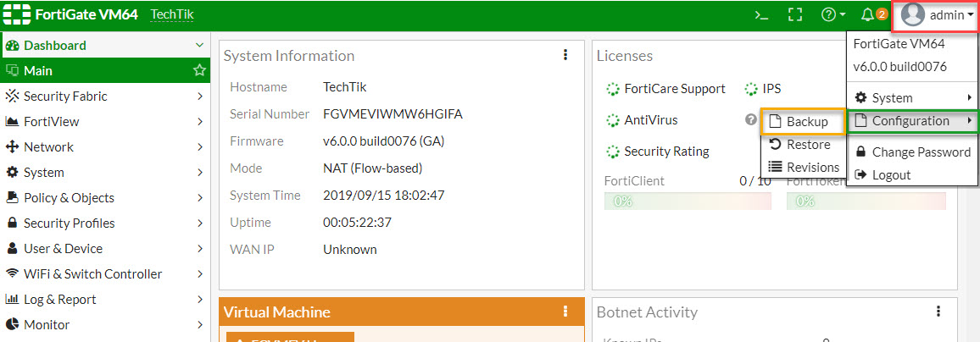Click the FortiView chart icon
980x342 pixels.
[11, 122]
